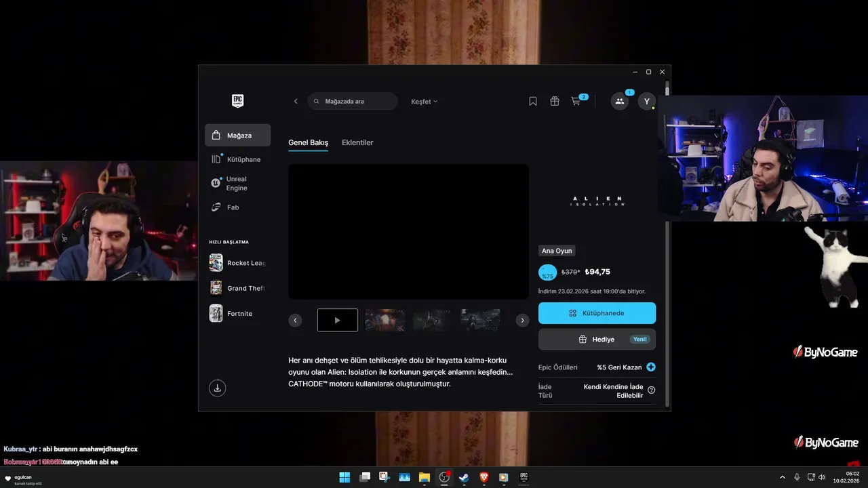Click the main video preview area

click(x=408, y=232)
